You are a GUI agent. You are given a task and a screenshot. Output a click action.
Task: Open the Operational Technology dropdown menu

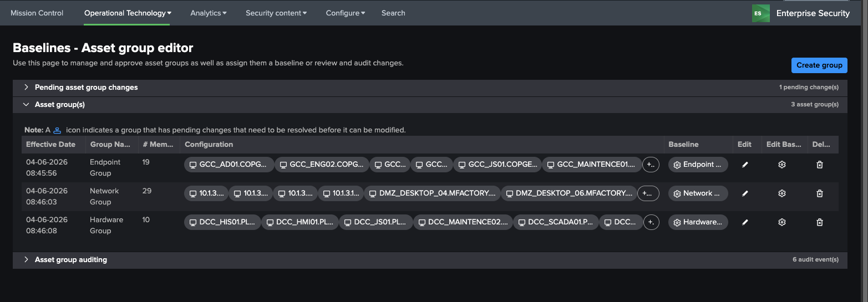128,13
